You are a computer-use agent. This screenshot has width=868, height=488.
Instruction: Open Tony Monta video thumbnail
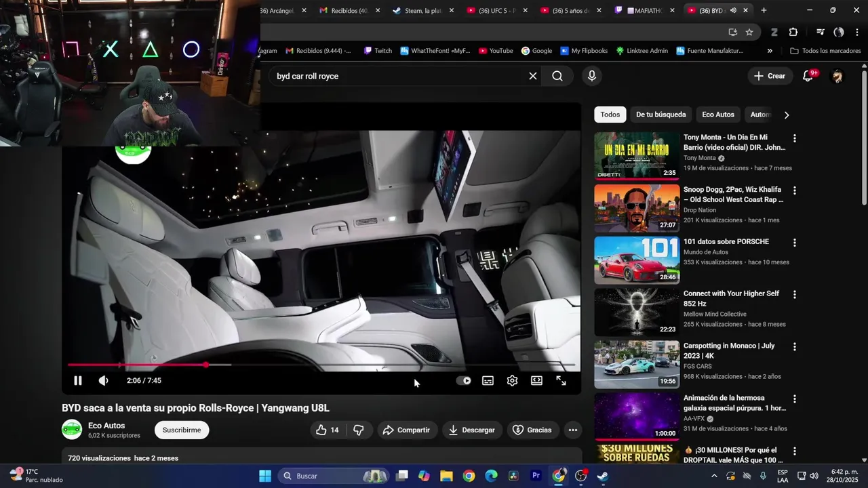[637, 155]
